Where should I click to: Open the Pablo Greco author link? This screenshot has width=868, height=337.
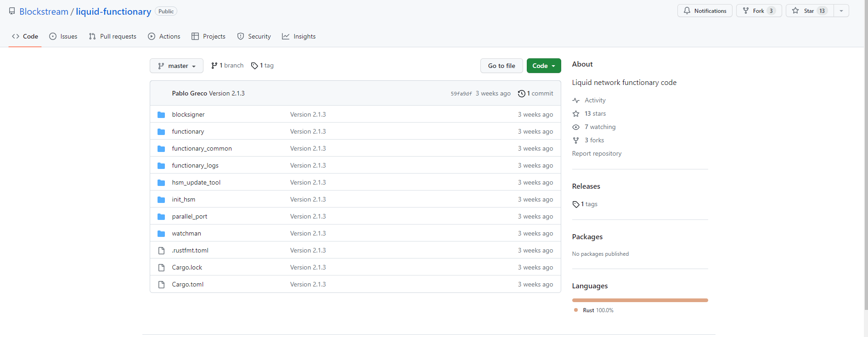tap(190, 93)
